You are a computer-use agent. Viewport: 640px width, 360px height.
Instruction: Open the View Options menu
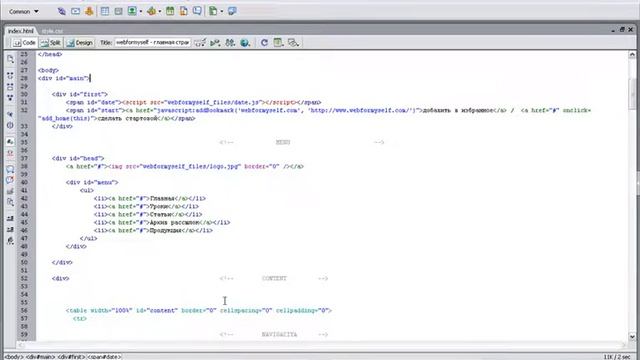(x=278, y=42)
